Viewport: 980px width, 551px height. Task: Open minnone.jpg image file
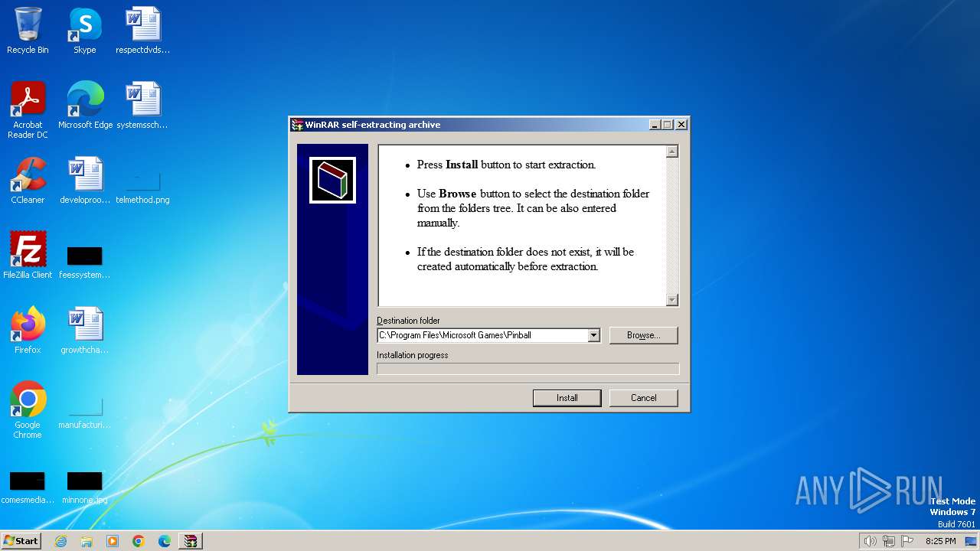point(84,487)
